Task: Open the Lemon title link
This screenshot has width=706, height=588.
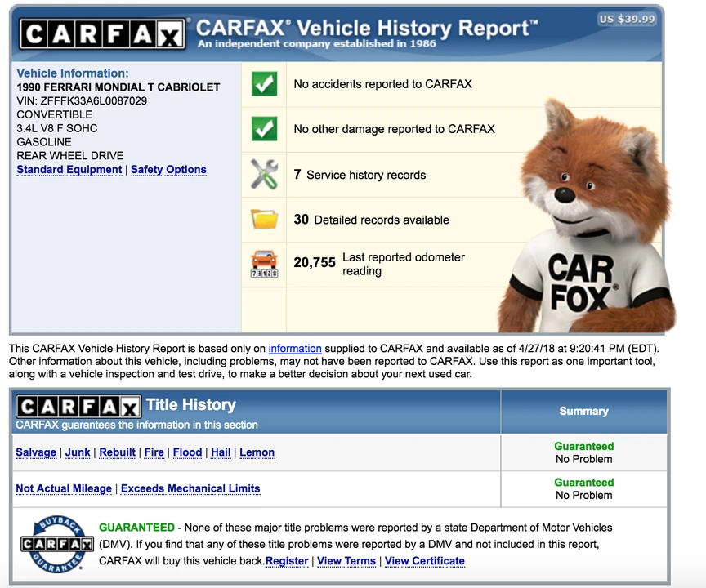Action: (x=257, y=452)
